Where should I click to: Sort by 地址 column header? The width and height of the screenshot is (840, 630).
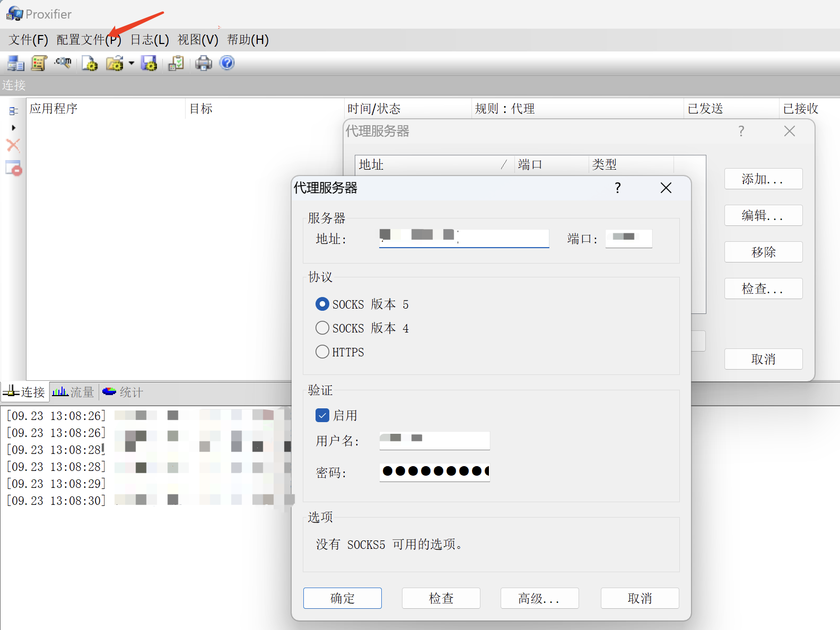[x=434, y=164]
